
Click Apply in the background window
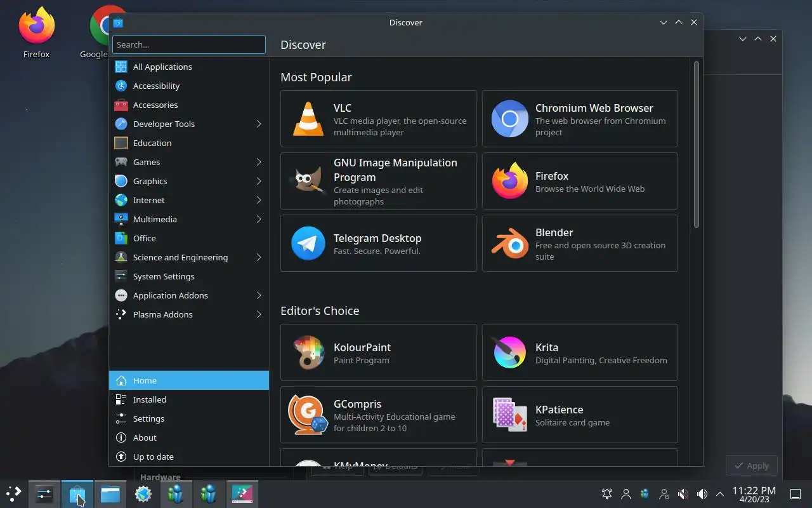tap(752, 465)
